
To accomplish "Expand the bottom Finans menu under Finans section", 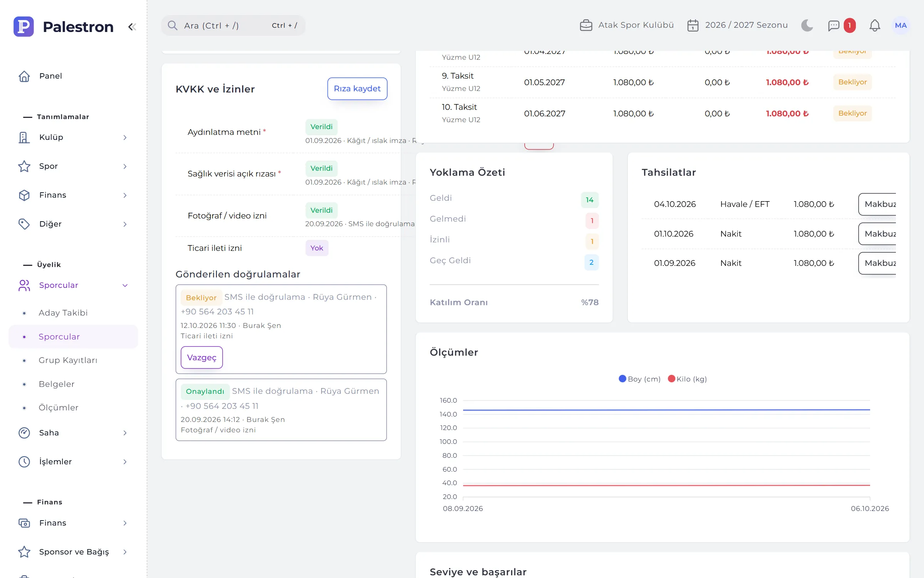I will point(73,523).
